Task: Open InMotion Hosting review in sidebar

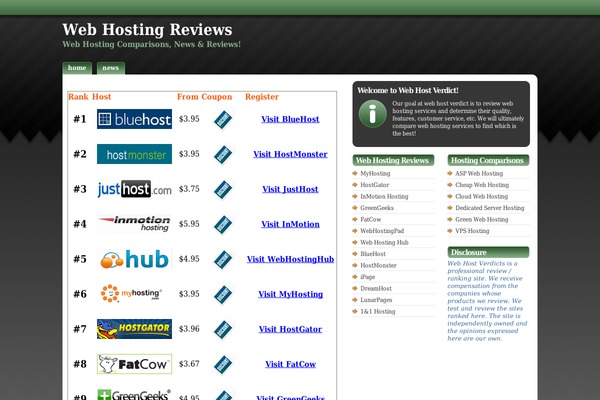Action: [x=384, y=196]
